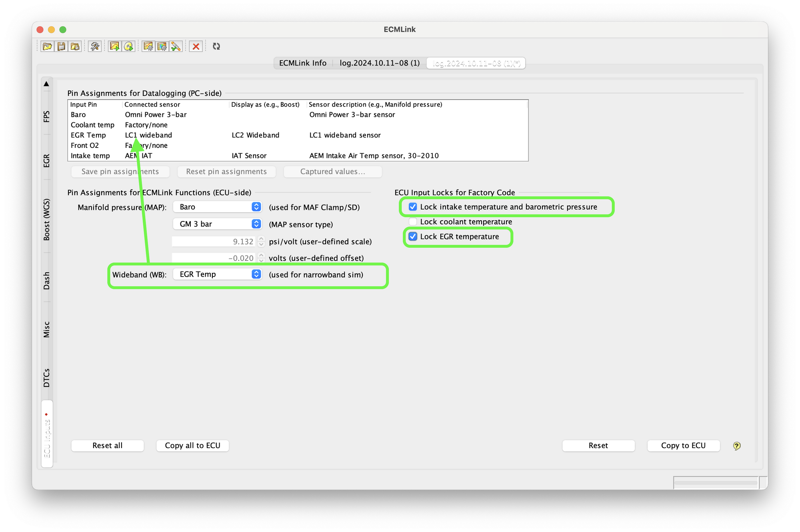
Task: Select the Front O2 row
Action: pyautogui.click(x=298, y=145)
